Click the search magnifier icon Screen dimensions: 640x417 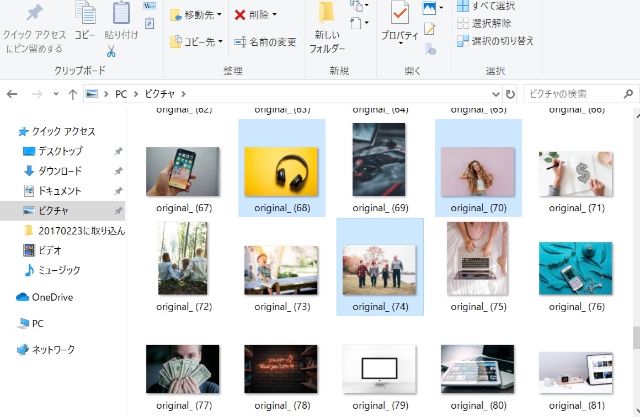click(x=629, y=94)
